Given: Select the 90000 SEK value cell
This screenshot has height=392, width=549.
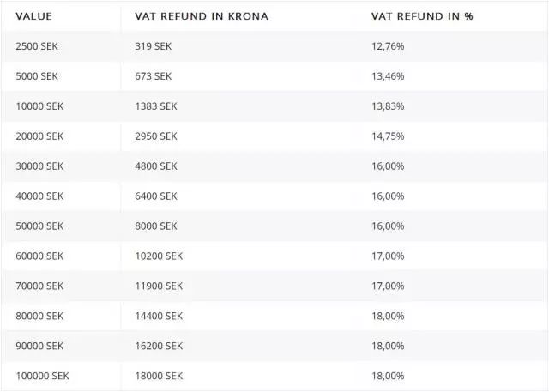Looking at the screenshot, I should tap(39, 346).
